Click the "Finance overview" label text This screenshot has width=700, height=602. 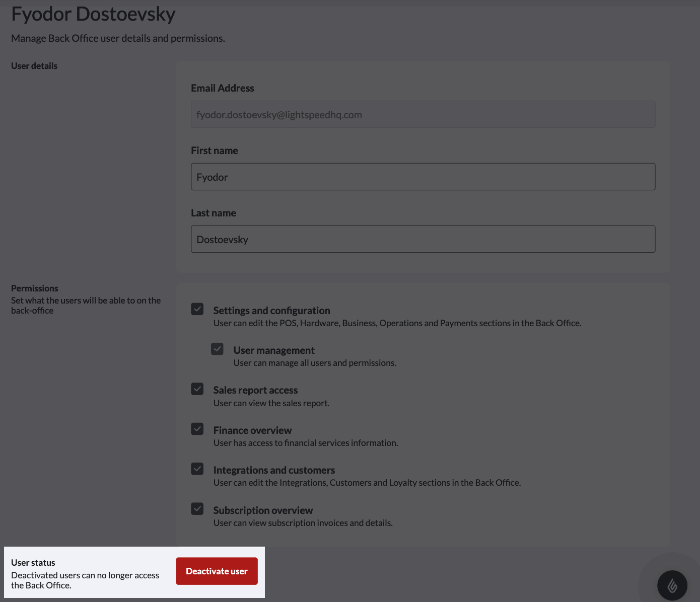(x=252, y=430)
